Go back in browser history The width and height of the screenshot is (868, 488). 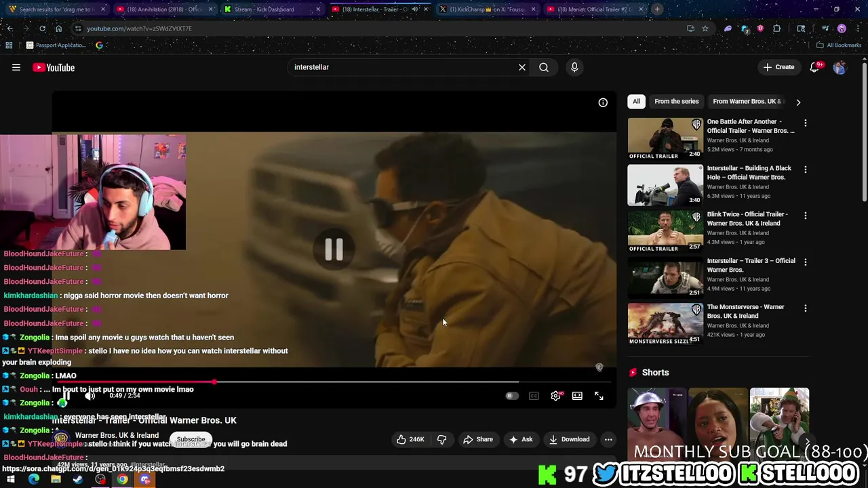tap(9, 28)
